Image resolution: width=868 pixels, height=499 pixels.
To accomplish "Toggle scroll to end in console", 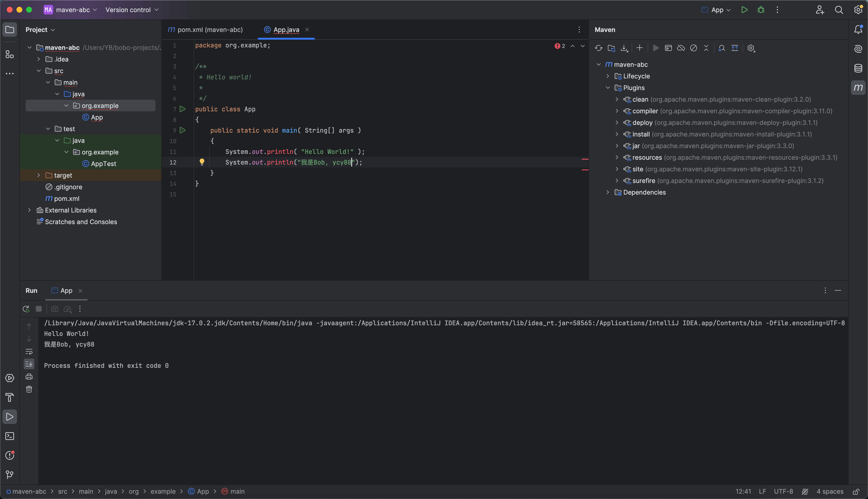I will coord(29,364).
